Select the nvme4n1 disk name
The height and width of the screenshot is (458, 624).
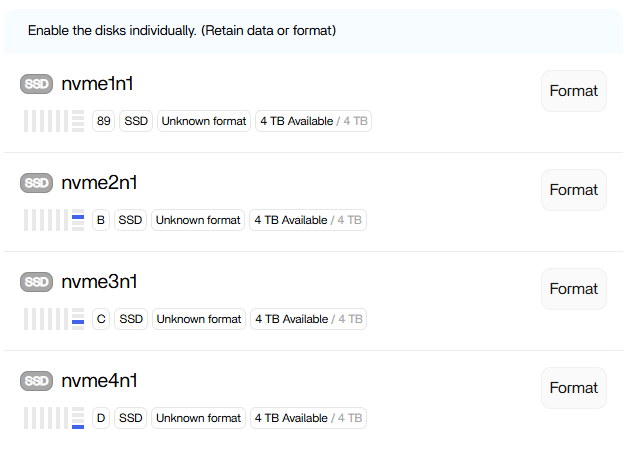pos(99,380)
